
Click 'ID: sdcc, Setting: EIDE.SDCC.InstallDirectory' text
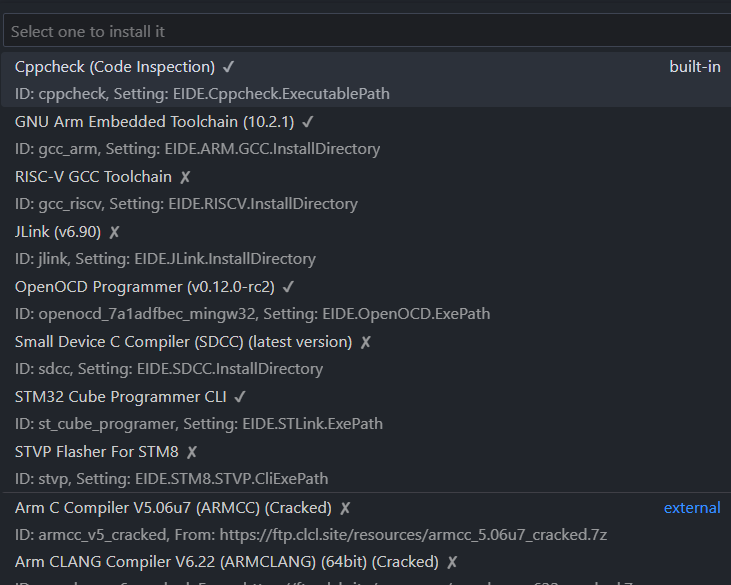click(169, 369)
